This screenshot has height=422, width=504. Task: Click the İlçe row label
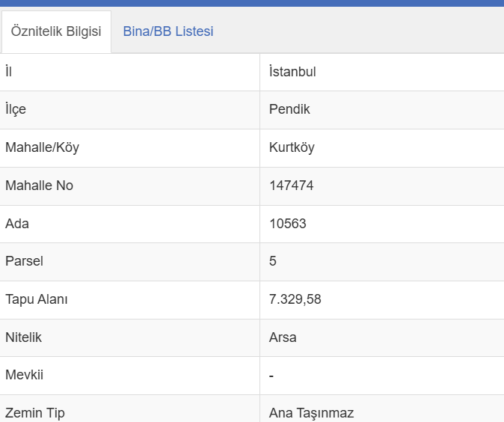click(16, 109)
